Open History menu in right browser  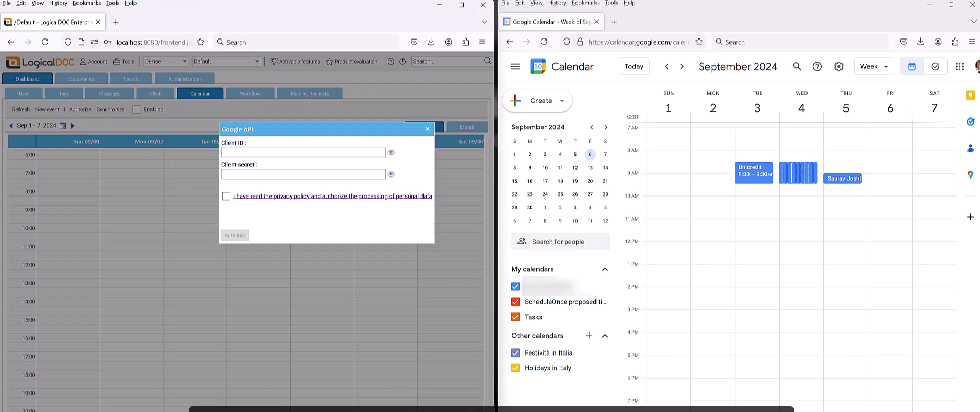(x=557, y=3)
